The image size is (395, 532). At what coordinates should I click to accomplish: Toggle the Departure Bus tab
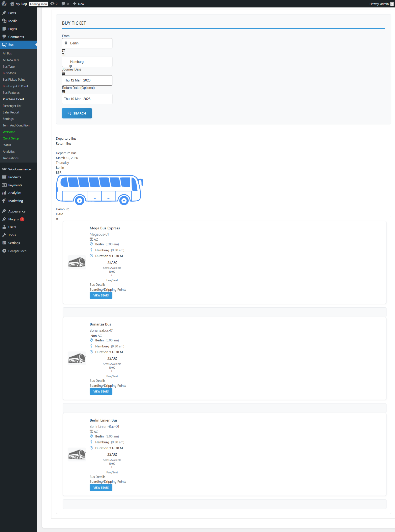(x=66, y=138)
